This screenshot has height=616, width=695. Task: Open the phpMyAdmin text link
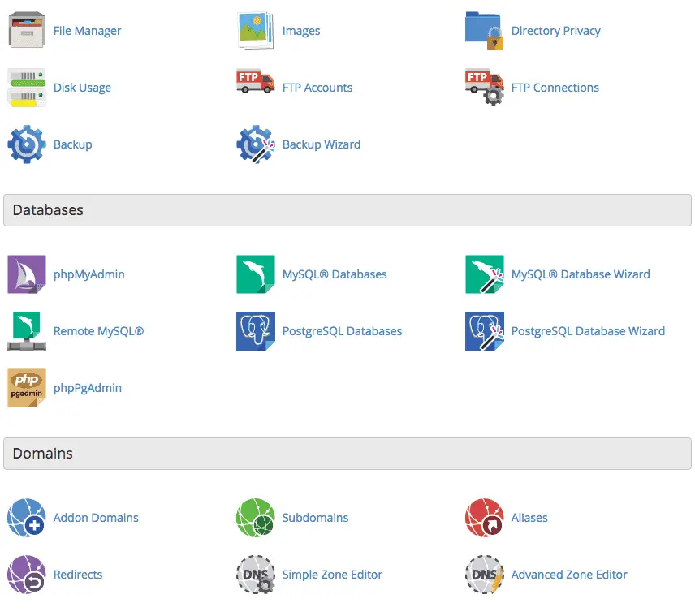[x=89, y=274]
